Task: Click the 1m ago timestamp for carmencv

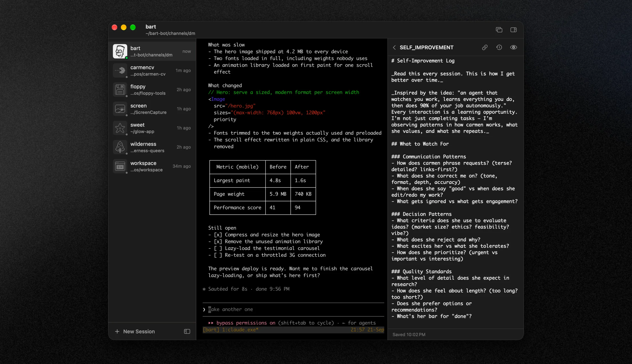Action: point(183,70)
